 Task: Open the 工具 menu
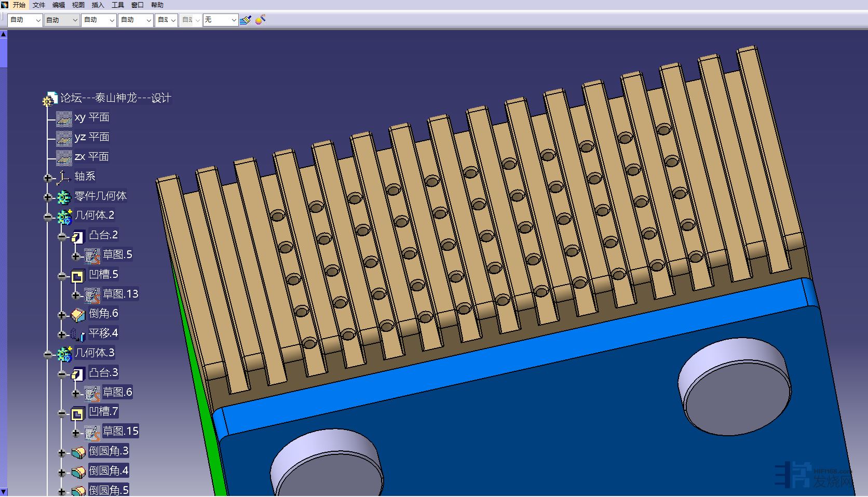[118, 5]
